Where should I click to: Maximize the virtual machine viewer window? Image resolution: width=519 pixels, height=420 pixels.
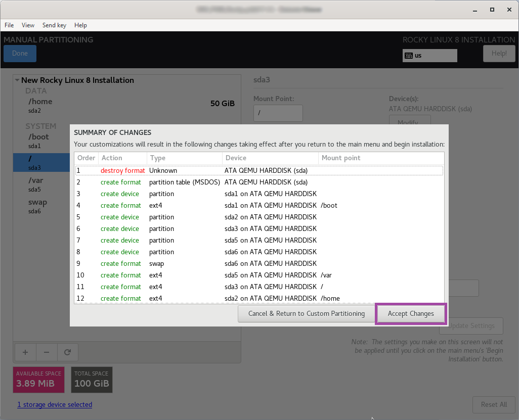coord(492,10)
